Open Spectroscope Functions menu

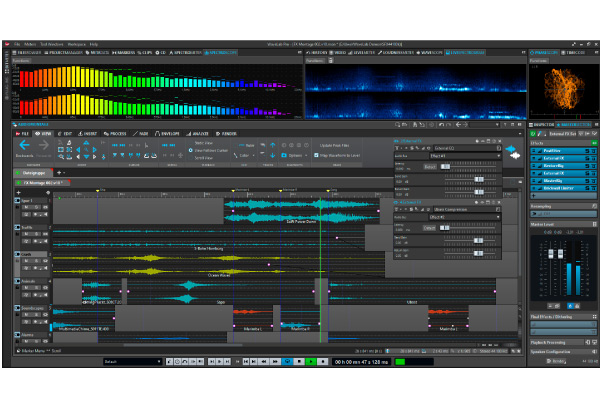coord(21,60)
